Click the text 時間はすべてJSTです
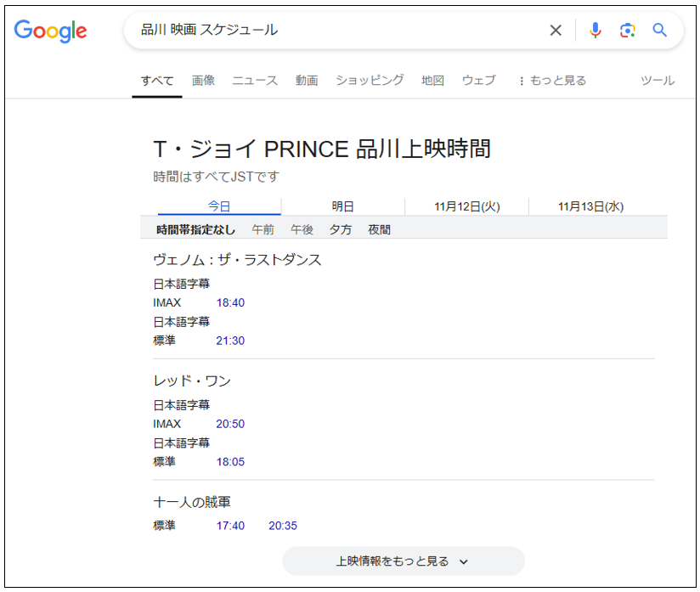700x592 pixels. coord(216,177)
